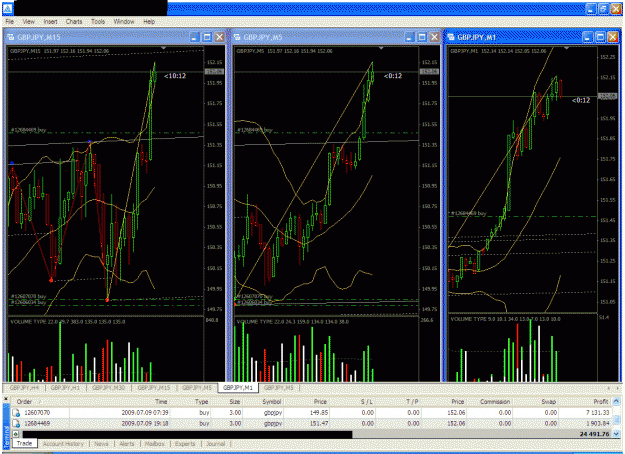Click the chart tabs scroll-left arrow
The image size is (625, 454).
(x=609, y=388)
